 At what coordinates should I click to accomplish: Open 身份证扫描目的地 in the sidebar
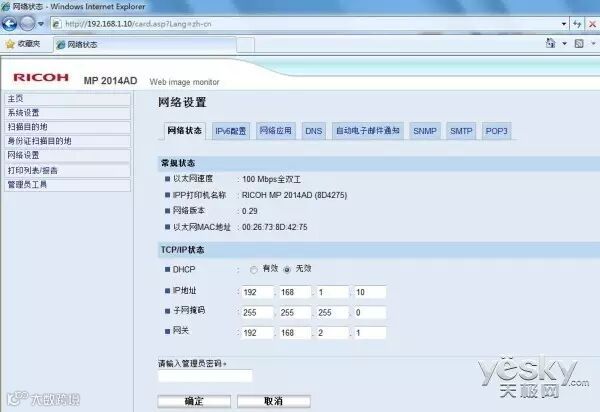tap(67, 141)
